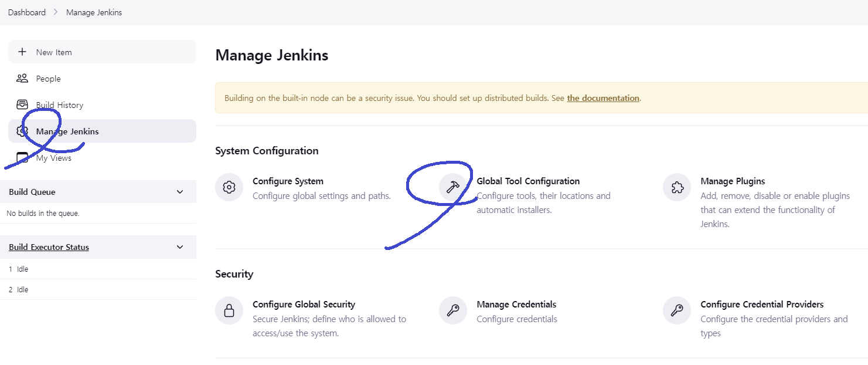Open Configure Global Security title

[x=304, y=305]
